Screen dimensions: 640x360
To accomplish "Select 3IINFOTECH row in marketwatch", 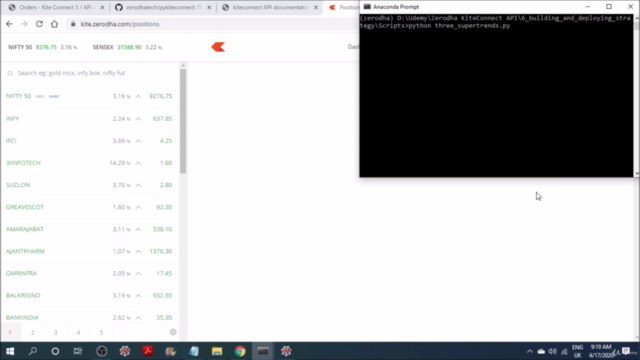I will [x=89, y=163].
